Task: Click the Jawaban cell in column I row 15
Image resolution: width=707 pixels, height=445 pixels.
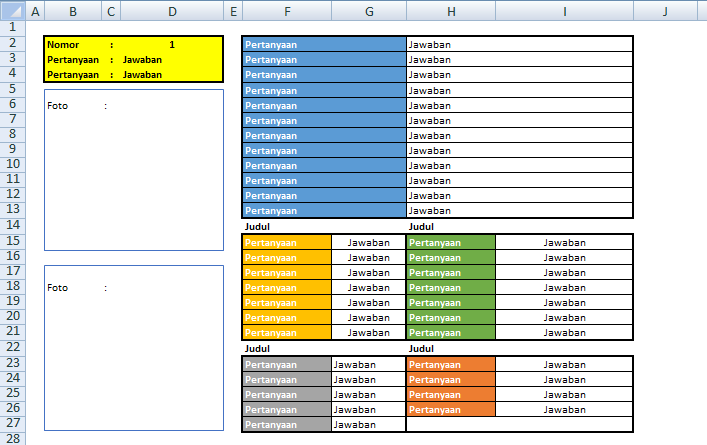Action: coord(565,243)
